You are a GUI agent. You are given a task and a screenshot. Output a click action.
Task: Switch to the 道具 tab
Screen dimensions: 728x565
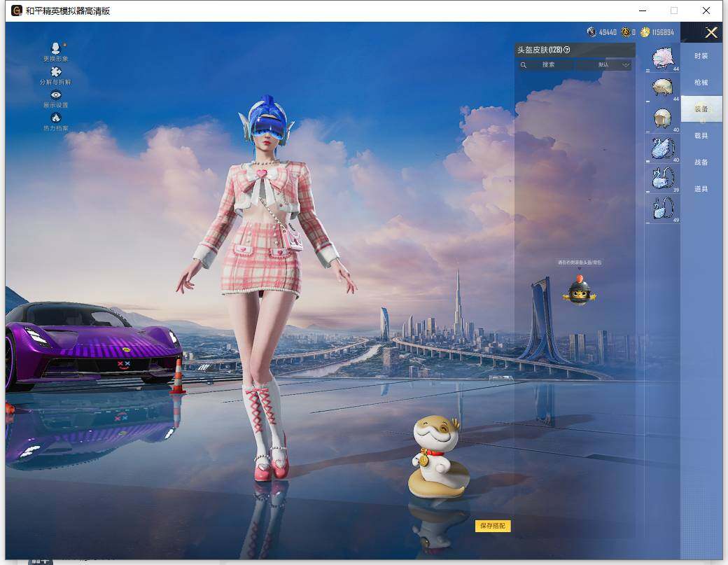click(x=701, y=189)
